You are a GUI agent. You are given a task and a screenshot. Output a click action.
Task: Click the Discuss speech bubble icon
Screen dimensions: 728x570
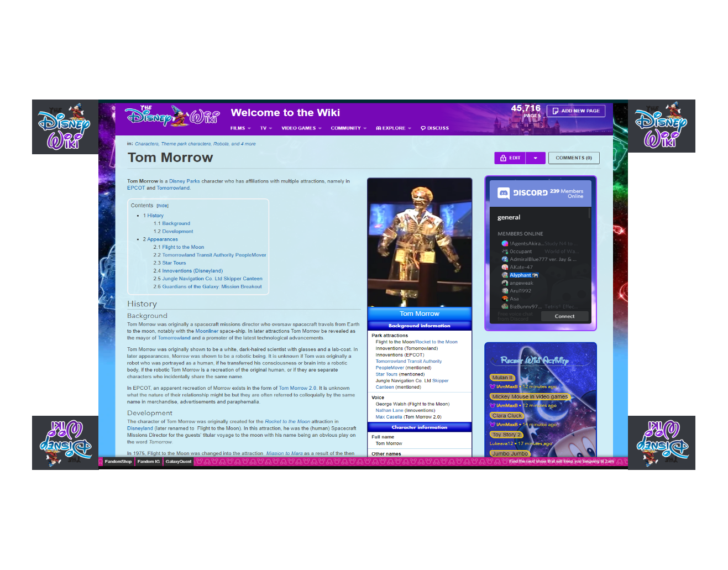tap(423, 128)
